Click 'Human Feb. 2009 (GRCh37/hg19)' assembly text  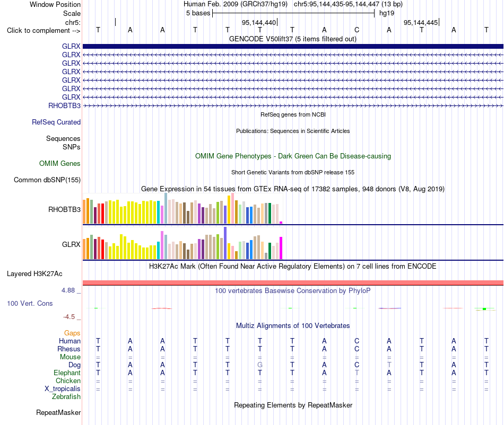click(x=235, y=4)
